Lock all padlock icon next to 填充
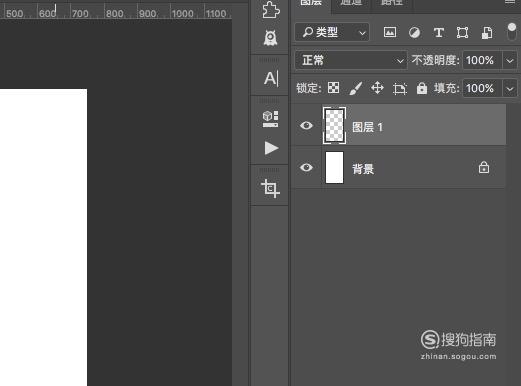 pos(422,88)
